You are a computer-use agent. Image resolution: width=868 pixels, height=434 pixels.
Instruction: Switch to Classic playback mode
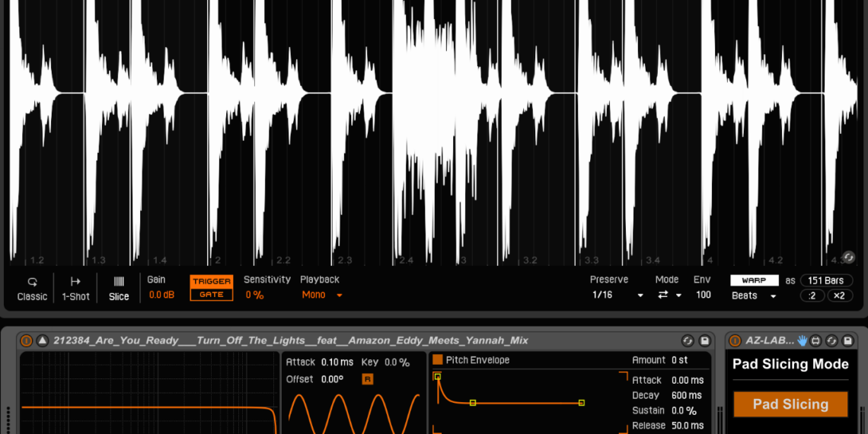point(32,289)
